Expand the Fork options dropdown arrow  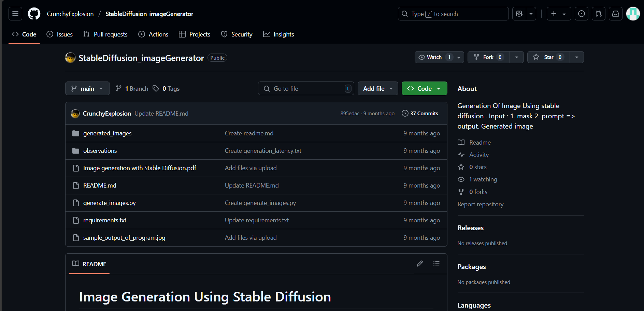pos(517,57)
